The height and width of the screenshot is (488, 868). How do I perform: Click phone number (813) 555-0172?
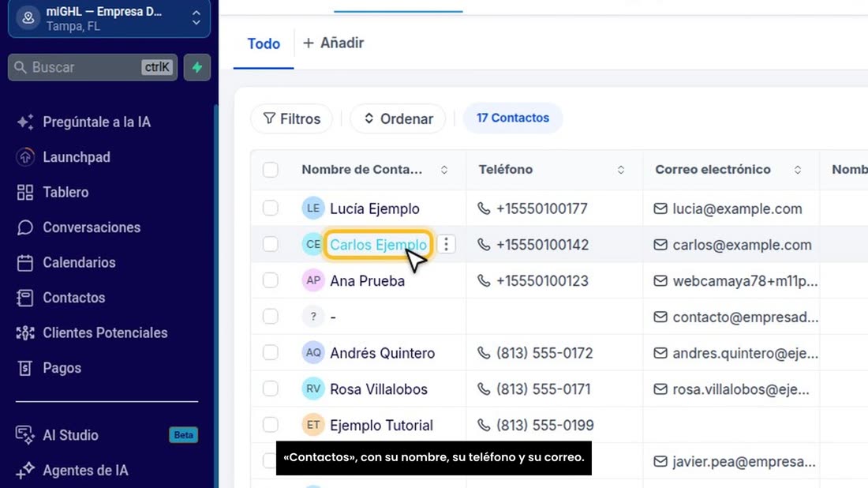(544, 353)
